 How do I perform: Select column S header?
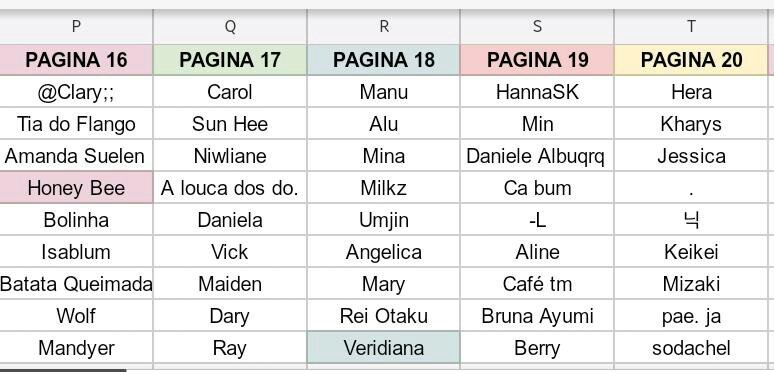[537, 26]
